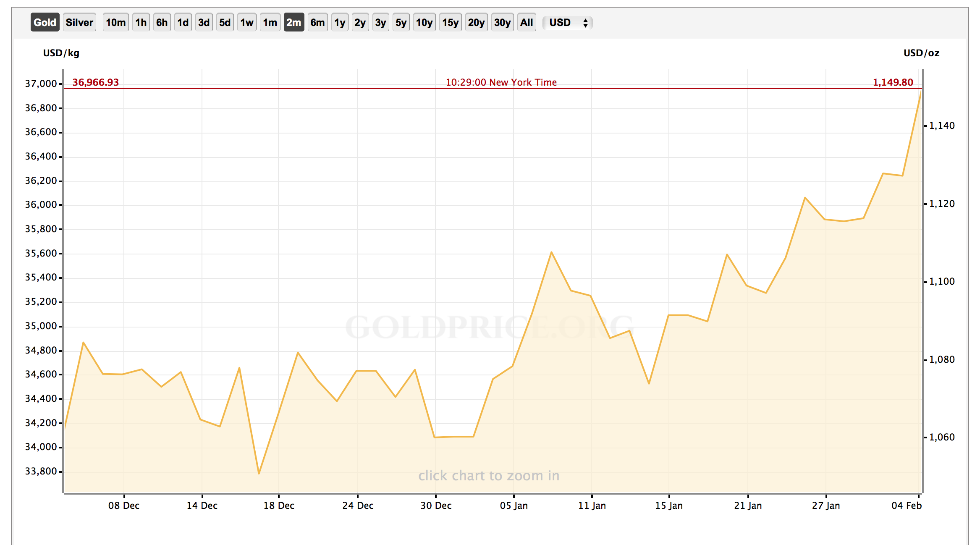
Task: Select the 30y range button
Action: 502,22
